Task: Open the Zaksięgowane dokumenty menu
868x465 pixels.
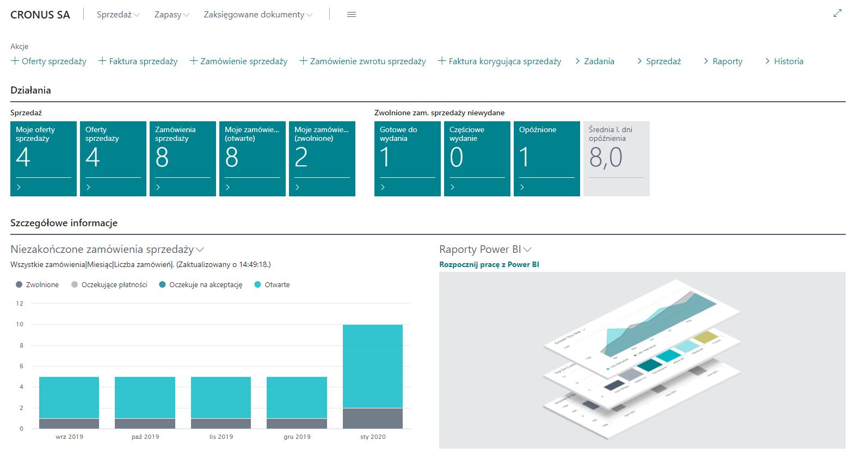Action: pyautogui.click(x=258, y=15)
